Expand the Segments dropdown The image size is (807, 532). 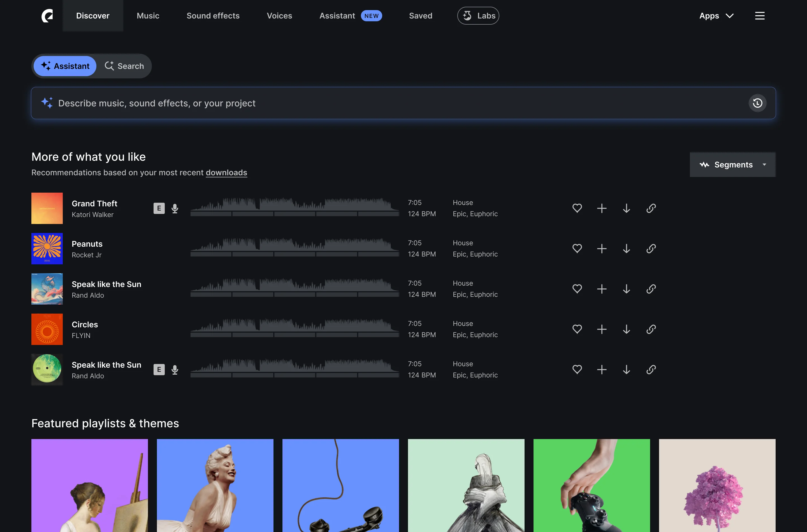[732, 165]
